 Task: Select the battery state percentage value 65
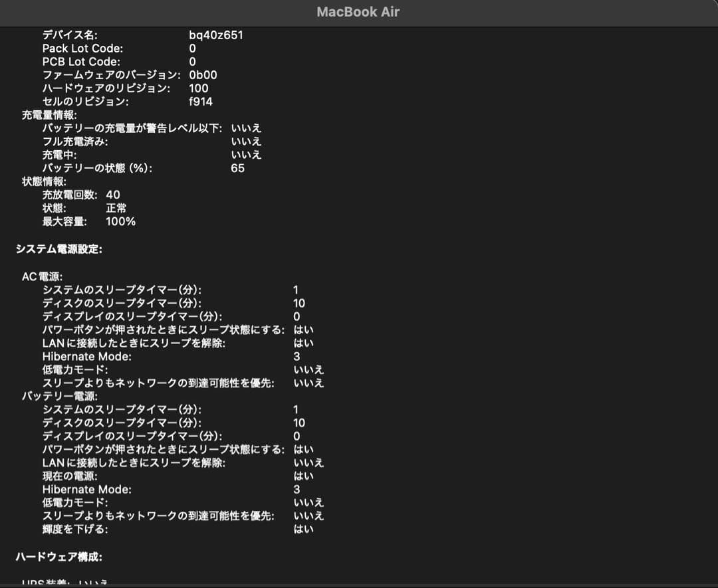[237, 168]
